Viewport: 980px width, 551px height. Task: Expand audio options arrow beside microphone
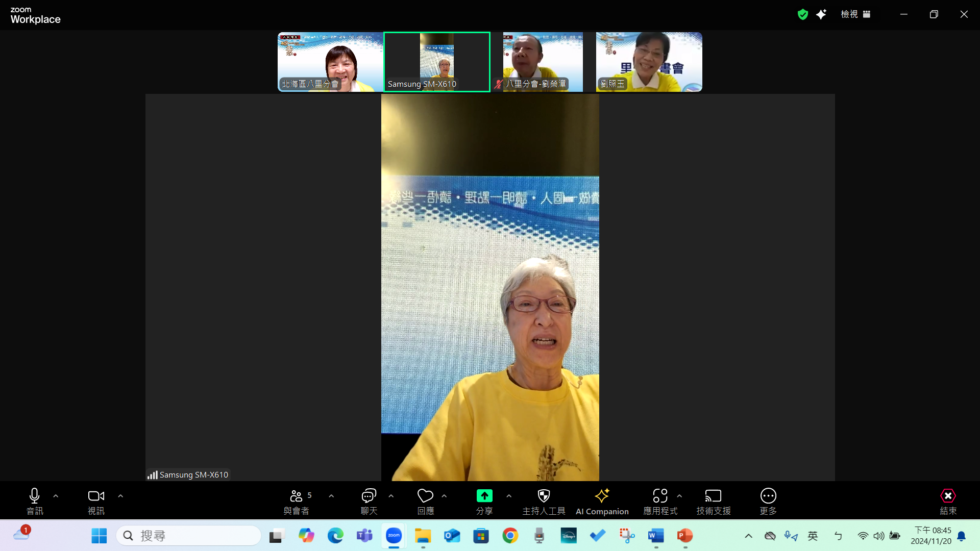click(56, 496)
